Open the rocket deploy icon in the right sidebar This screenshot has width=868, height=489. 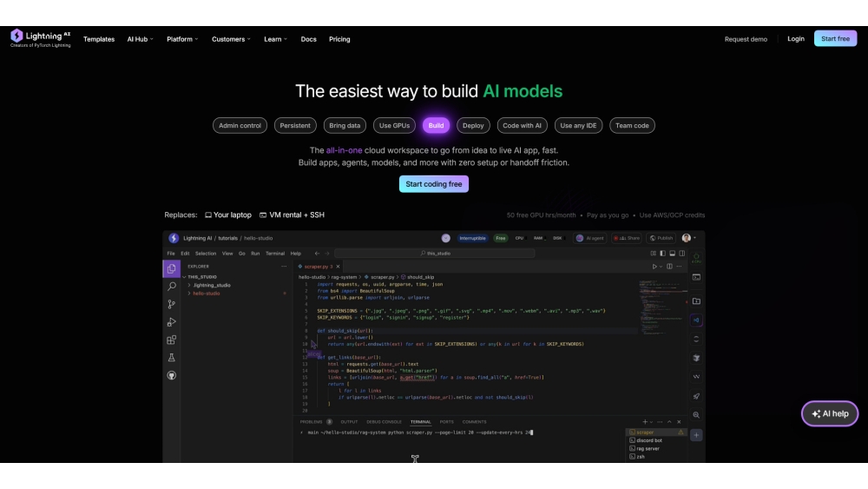[x=696, y=396]
